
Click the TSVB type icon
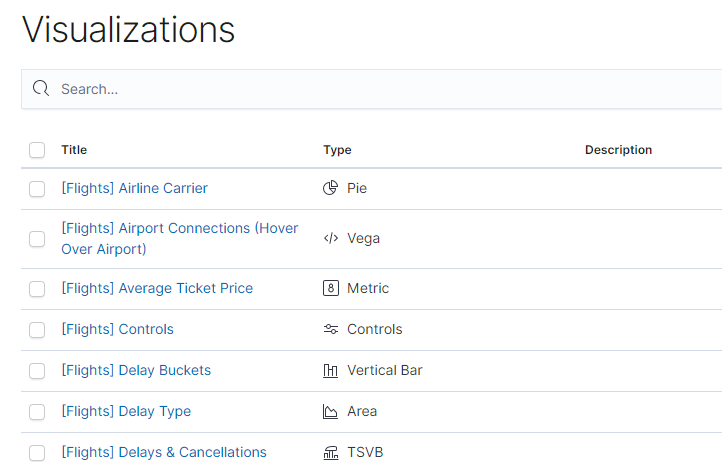pos(330,452)
